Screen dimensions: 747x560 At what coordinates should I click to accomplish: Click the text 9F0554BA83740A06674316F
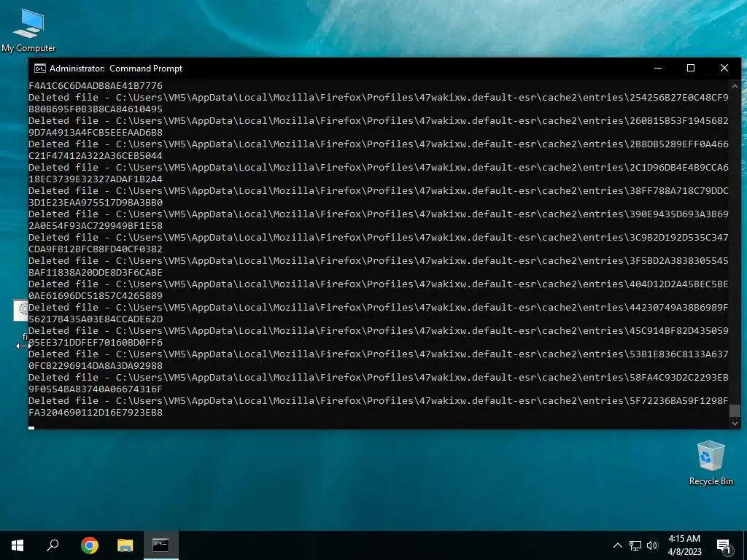click(x=96, y=389)
